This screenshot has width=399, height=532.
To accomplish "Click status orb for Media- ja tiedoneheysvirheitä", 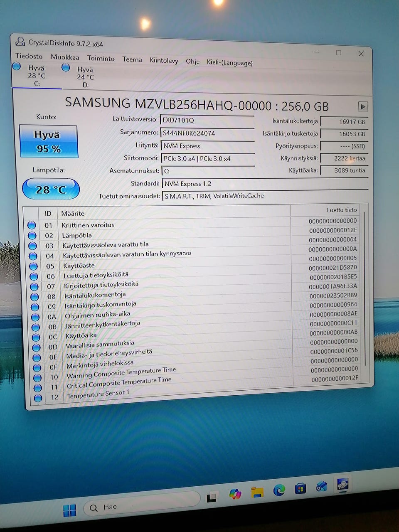I will pos(37,357).
